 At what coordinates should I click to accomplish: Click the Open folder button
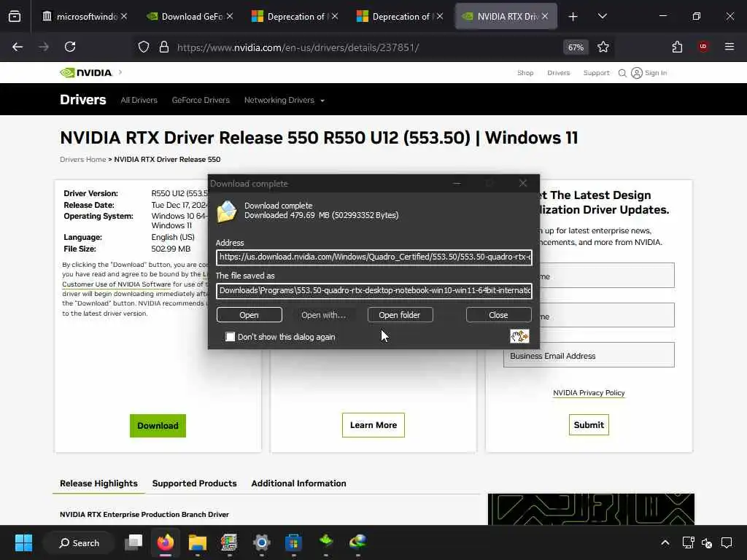pyautogui.click(x=400, y=315)
